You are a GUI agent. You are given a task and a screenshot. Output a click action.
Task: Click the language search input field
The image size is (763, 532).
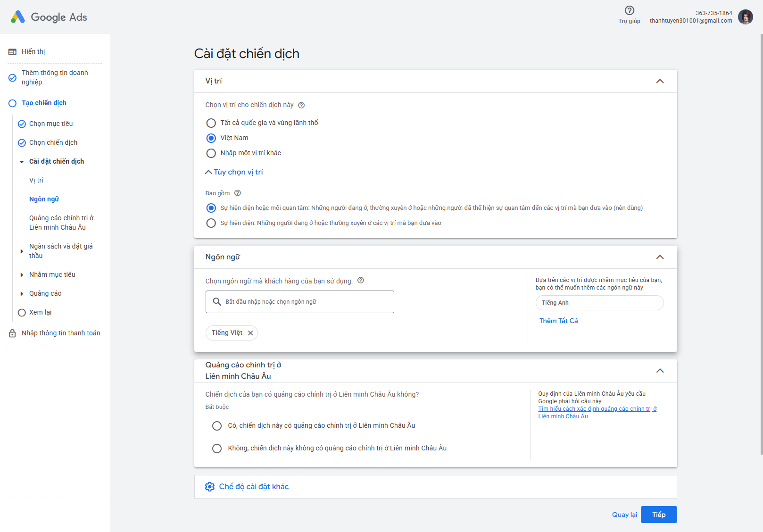pos(300,302)
